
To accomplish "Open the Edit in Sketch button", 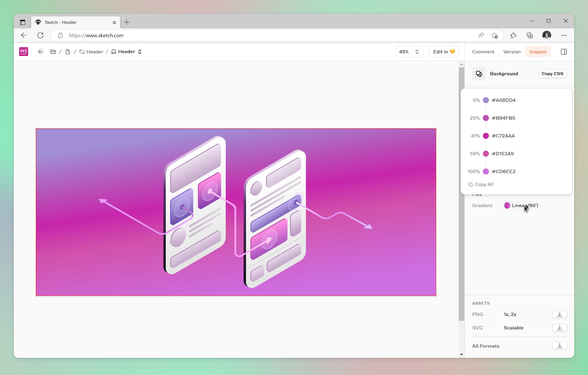I will (444, 52).
